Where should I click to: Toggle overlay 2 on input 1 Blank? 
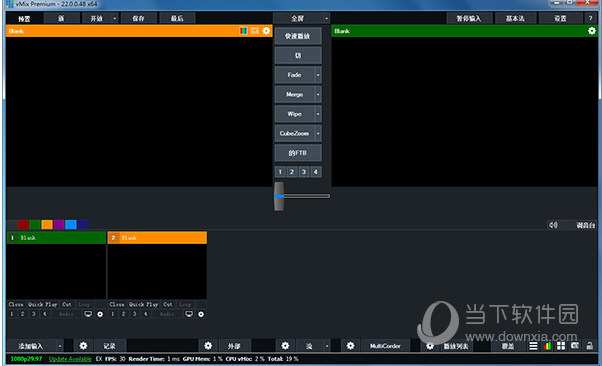pos(23,314)
